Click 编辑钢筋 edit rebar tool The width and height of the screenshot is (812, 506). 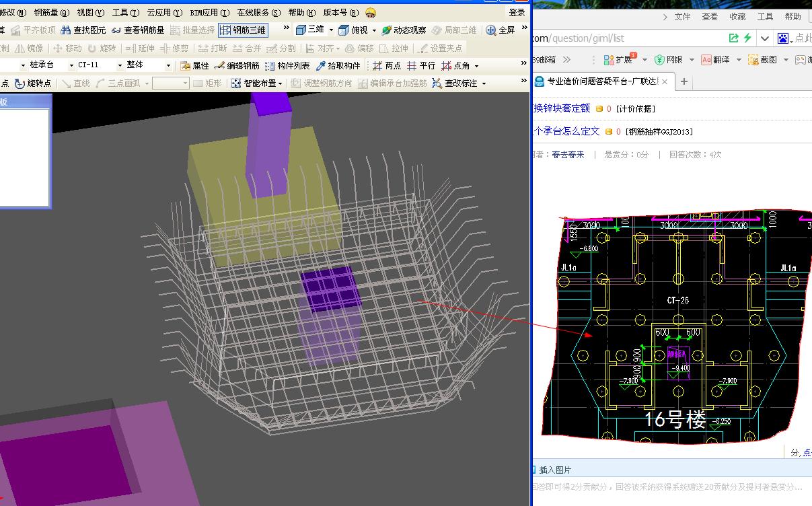(237, 65)
